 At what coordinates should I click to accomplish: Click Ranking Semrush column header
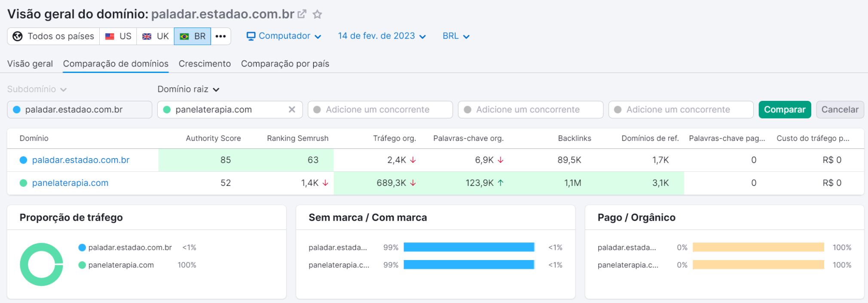(297, 138)
